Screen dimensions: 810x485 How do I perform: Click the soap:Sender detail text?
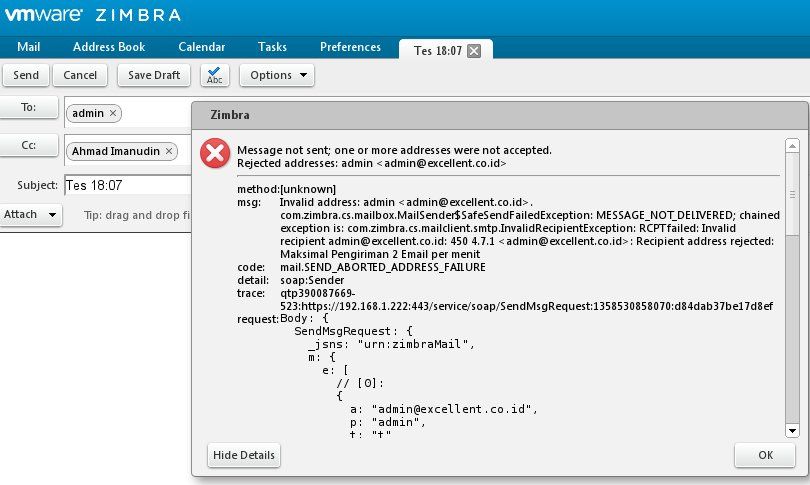pos(312,280)
